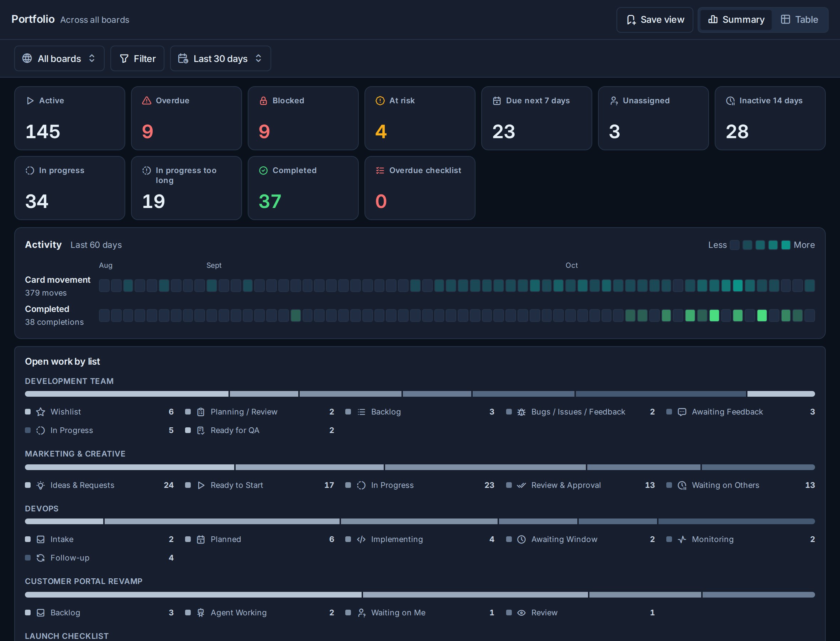Click the Blocked lock icon
The image size is (840, 641).
tap(263, 101)
